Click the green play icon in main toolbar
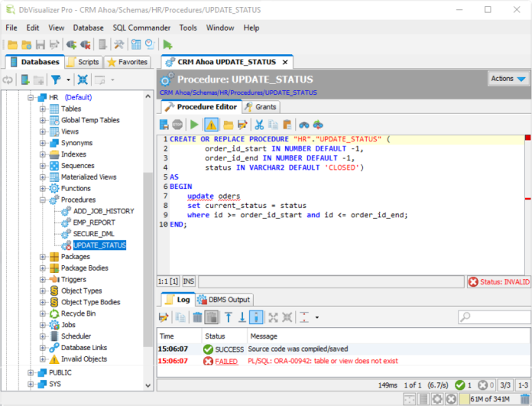This screenshot has width=532, height=406. tap(167, 44)
